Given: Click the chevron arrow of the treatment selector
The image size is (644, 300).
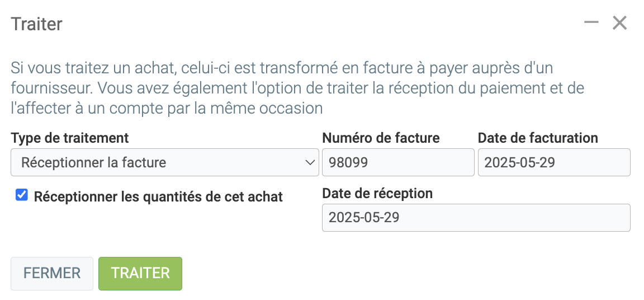Looking at the screenshot, I should (310, 163).
